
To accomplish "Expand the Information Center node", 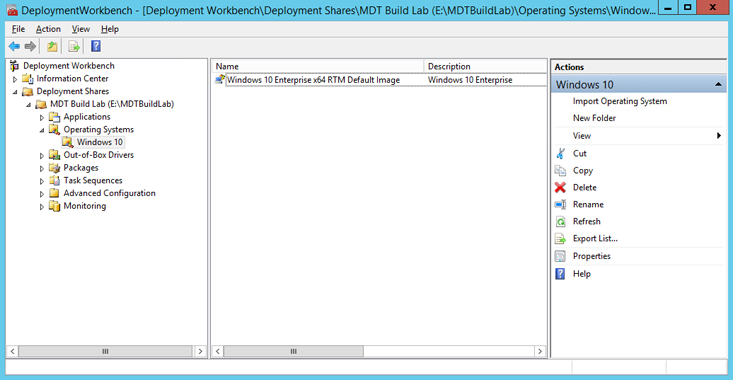I will coord(15,79).
